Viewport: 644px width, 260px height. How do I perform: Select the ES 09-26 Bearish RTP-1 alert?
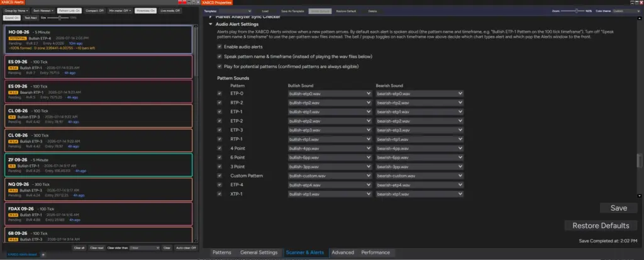(x=98, y=91)
